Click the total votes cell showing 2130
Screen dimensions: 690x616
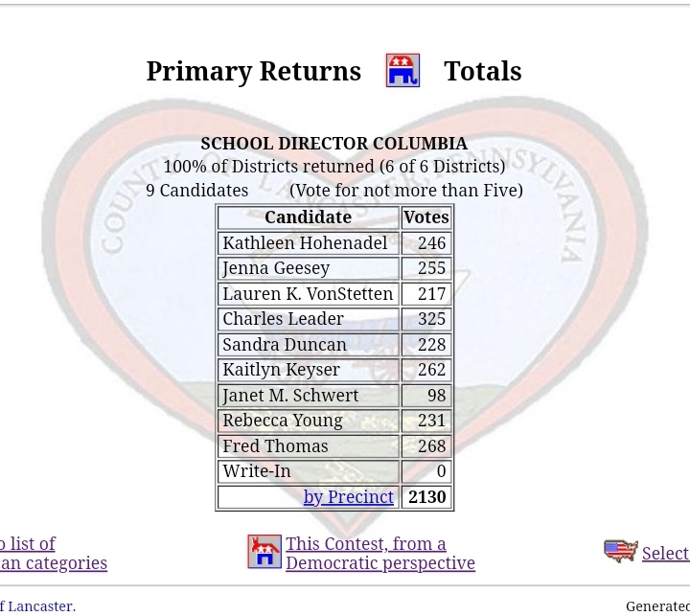426,497
